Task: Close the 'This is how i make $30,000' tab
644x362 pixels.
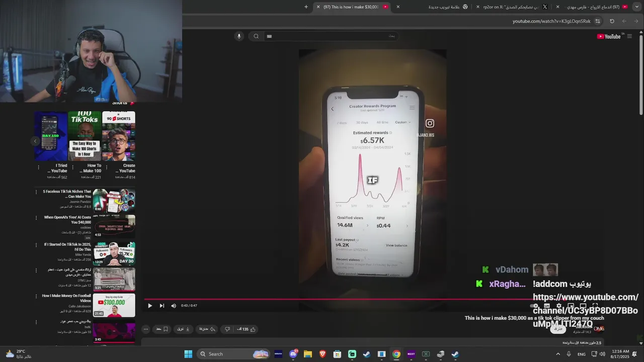Action: [x=318, y=7]
